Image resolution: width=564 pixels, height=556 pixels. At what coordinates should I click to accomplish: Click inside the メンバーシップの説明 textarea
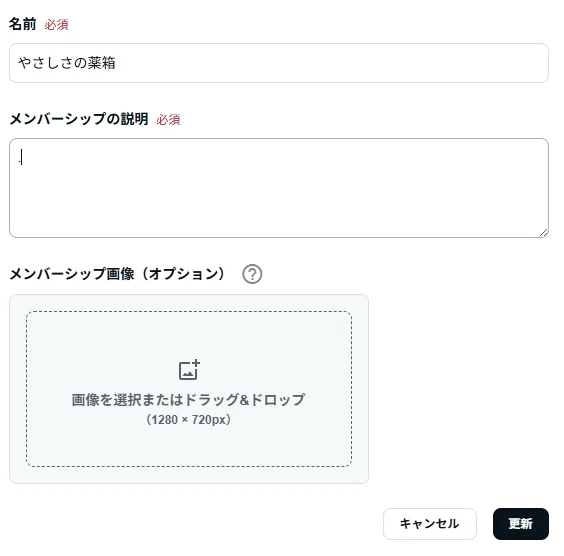click(279, 188)
